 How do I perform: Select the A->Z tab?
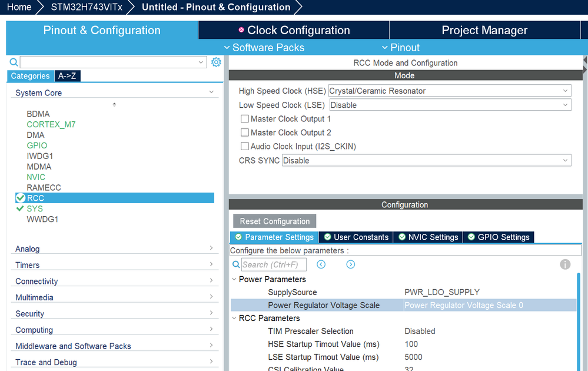tap(67, 76)
